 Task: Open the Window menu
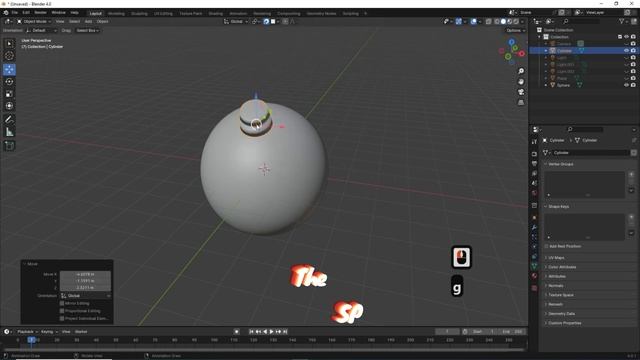pos(58,13)
